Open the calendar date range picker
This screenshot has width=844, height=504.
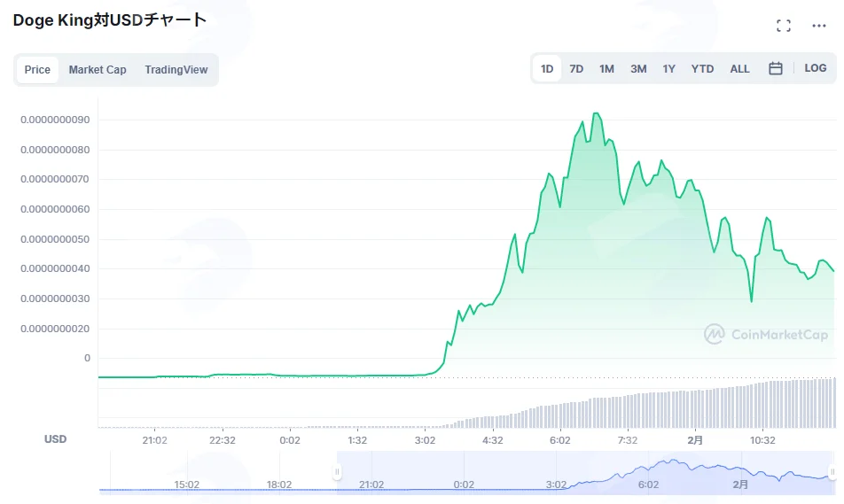tap(775, 68)
